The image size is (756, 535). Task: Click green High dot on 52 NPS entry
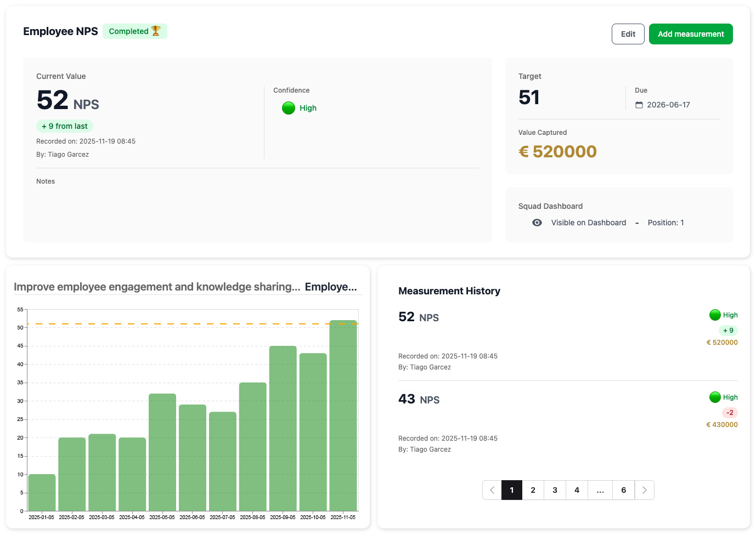pos(715,315)
